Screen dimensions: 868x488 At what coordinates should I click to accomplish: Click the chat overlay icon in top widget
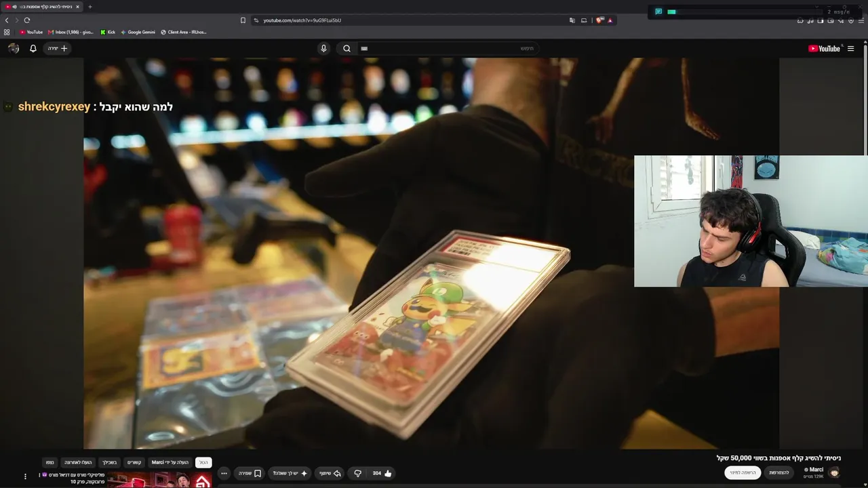click(x=658, y=12)
